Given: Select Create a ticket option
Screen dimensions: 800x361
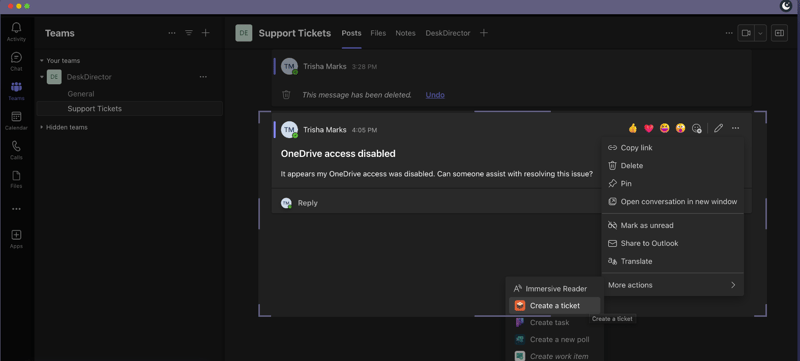Looking at the screenshot, I should coord(555,305).
